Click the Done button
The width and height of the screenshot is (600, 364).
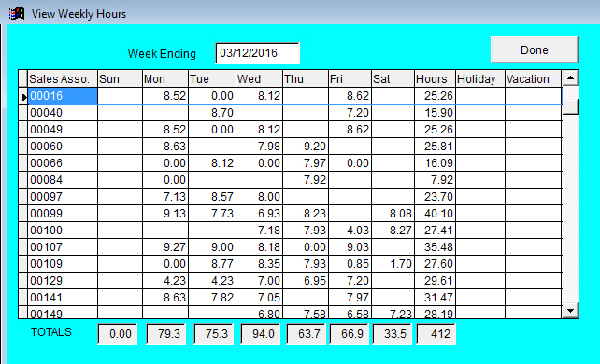535,50
